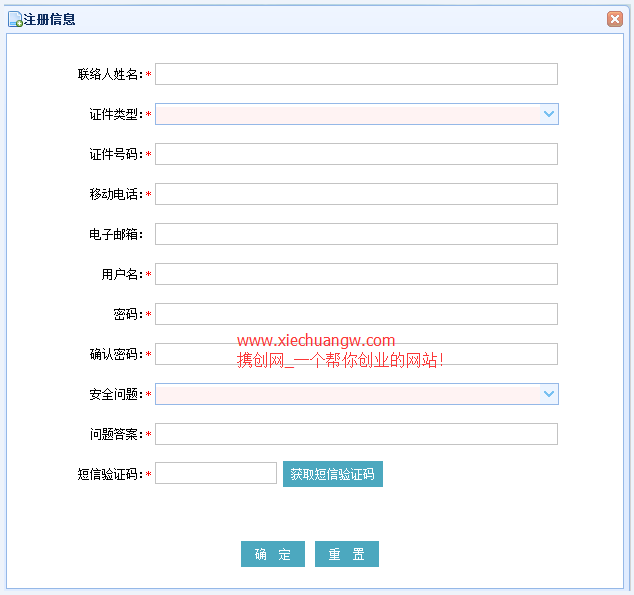Click the 密码 field
634x595 pixels.
pyautogui.click(x=356, y=314)
